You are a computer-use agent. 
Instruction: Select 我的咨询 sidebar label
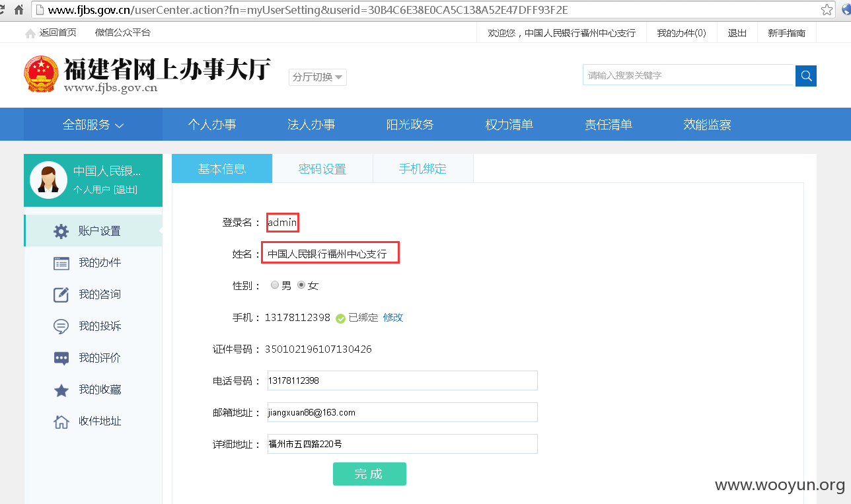click(100, 295)
